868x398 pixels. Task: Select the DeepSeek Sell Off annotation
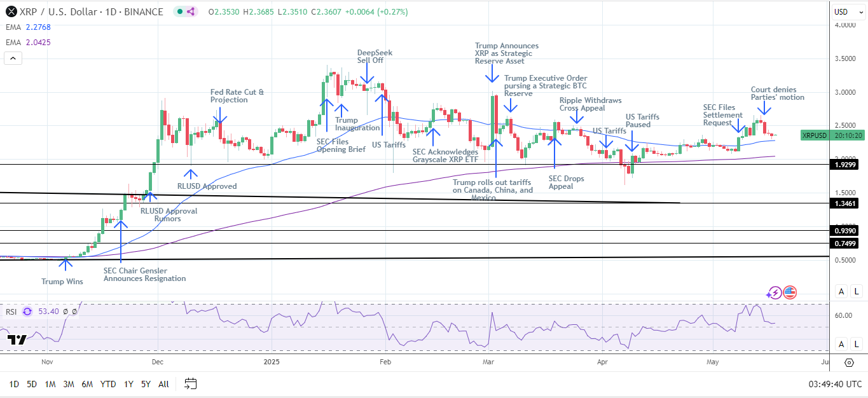pyautogui.click(x=375, y=57)
